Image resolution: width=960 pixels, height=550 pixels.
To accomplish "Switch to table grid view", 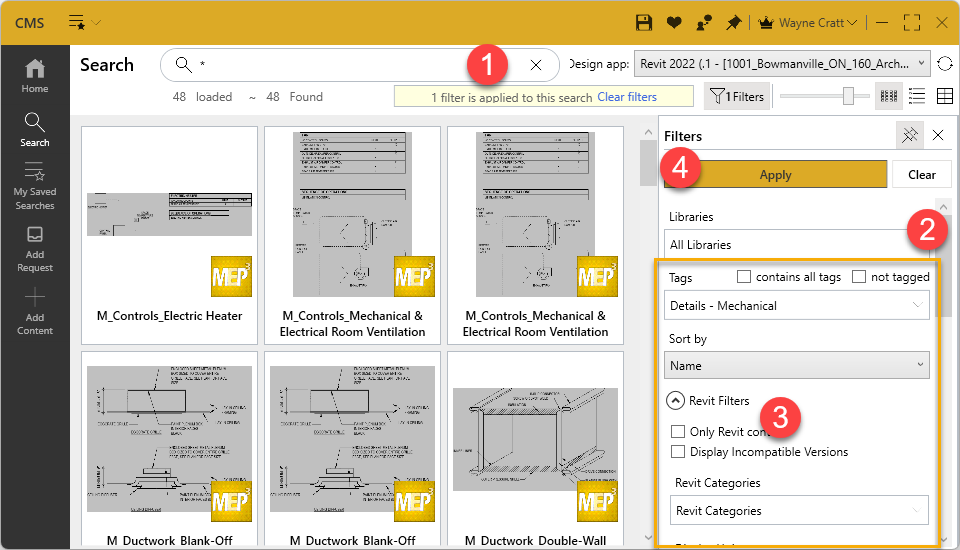I will point(944,96).
